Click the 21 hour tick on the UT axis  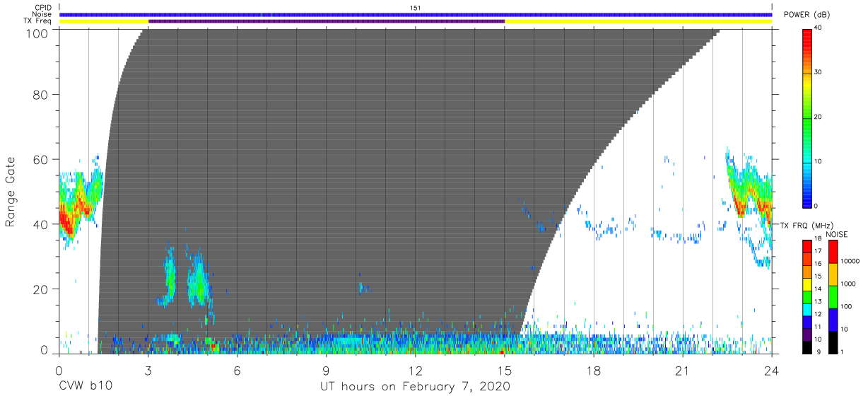tap(683, 371)
